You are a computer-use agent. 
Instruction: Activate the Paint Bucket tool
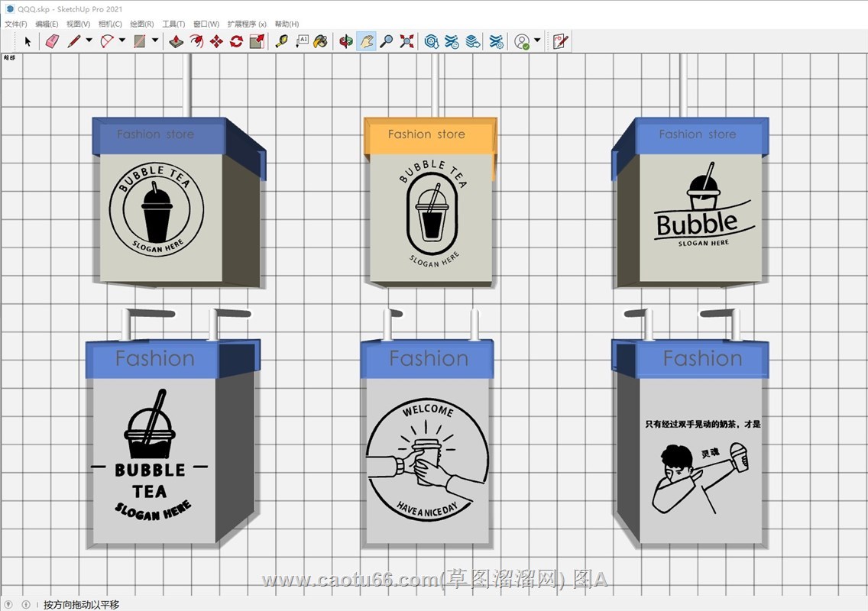[x=320, y=41]
